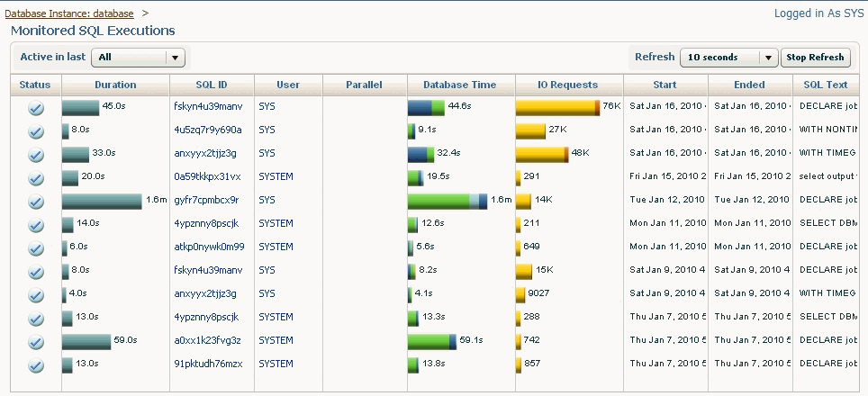The height and width of the screenshot is (396, 868).
Task: Open SQL ID gyfr7cpmbcx9r
Action: 206,200
